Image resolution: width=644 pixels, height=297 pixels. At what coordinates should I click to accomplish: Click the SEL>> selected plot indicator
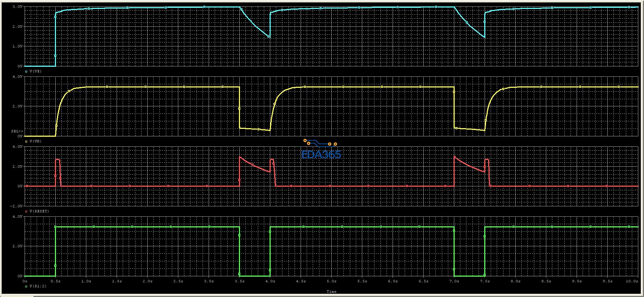(x=17, y=131)
